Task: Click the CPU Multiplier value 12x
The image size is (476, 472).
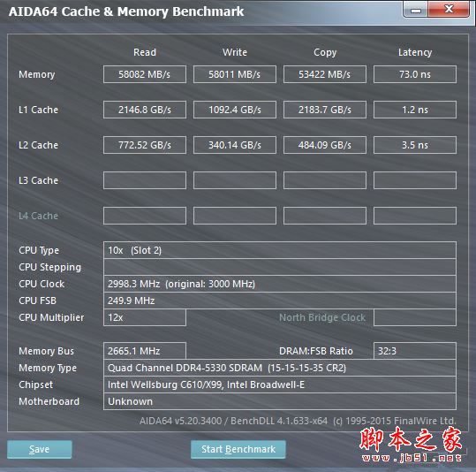Action: [x=145, y=317]
